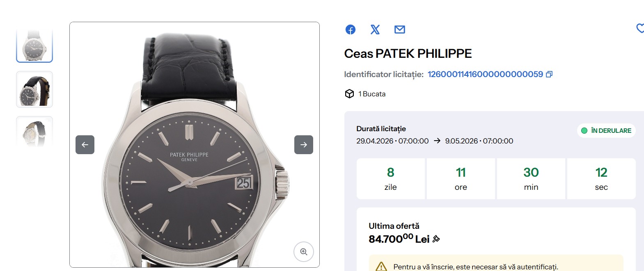644x271 pixels.
Task: Show the next watch photo
Action: tap(304, 145)
